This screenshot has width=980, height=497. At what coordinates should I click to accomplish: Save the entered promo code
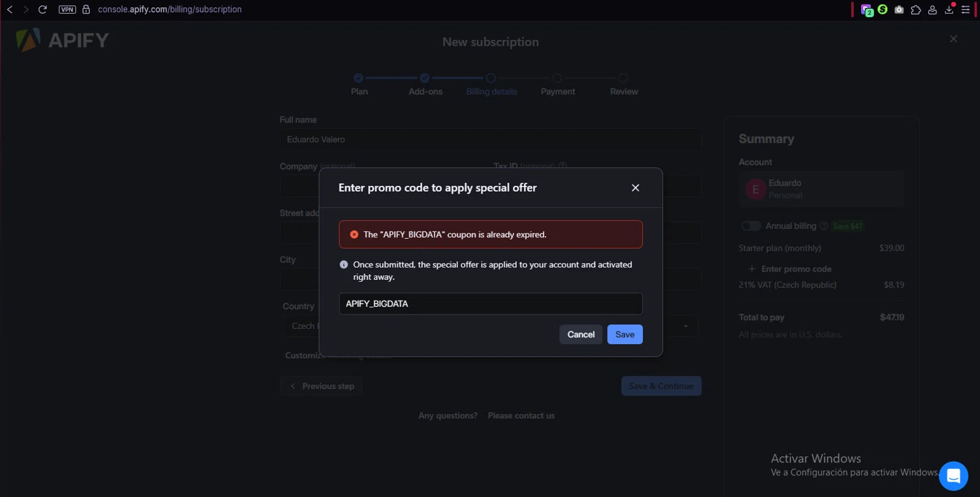(625, 334)
